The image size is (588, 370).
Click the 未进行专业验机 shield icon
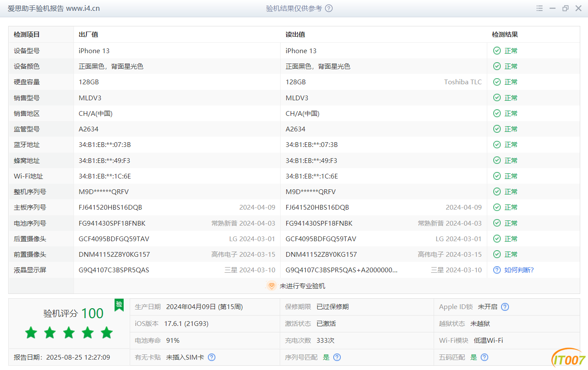click(x=272, y=286)
